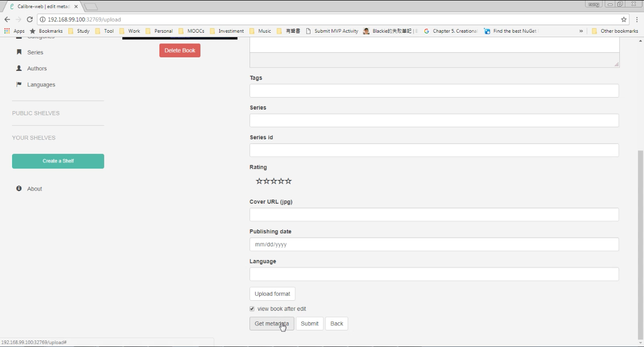This screenshot has width=644, height=347.
Task: Submit the book edit form
Action: tap(309, 323)
